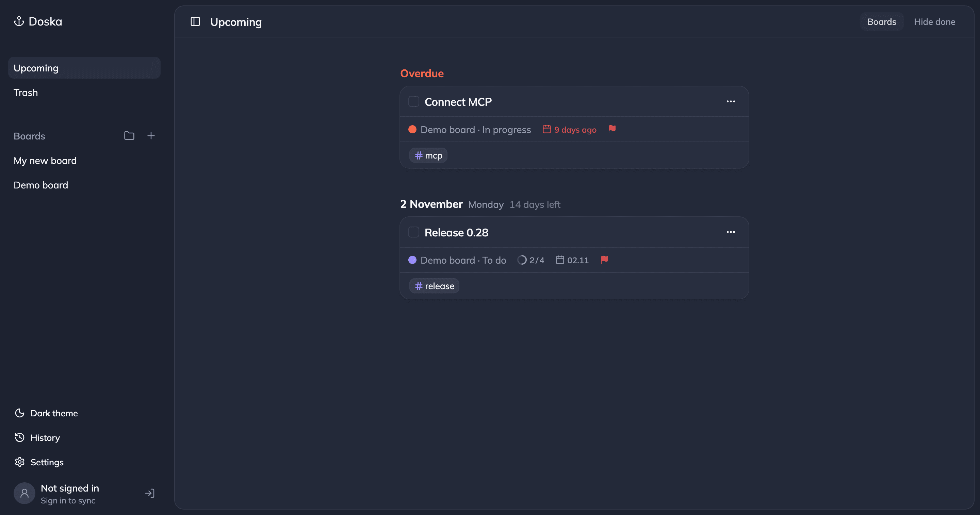Viewport: 980px width, 515px height.
Task: Open the Connect MCP task title
Action: [458, 102]
